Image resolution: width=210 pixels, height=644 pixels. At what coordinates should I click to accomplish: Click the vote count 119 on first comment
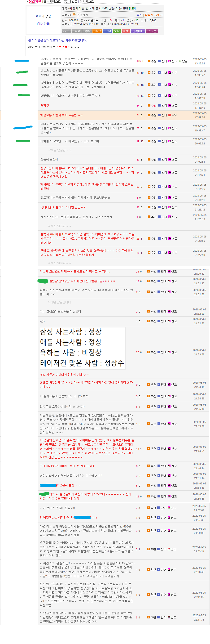tap(139, 62)
